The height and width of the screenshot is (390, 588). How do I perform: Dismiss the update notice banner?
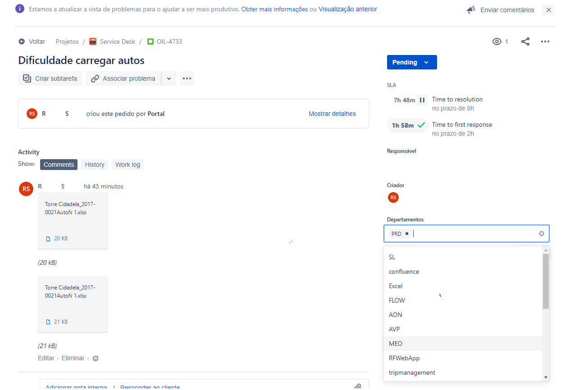[x=548, y=10]
